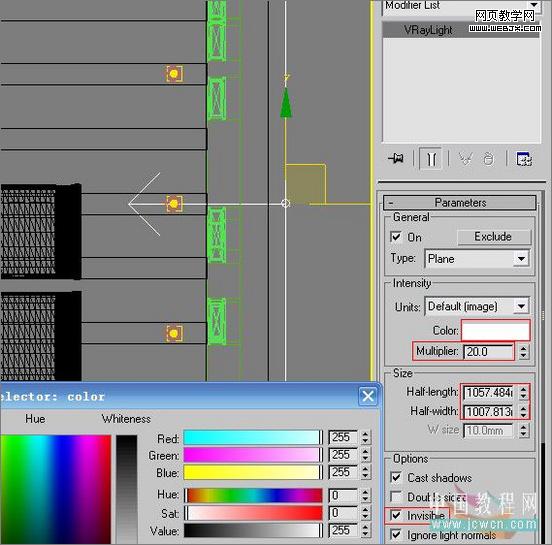Grab the green Y-axis gizmo arrow

[286, 102]
